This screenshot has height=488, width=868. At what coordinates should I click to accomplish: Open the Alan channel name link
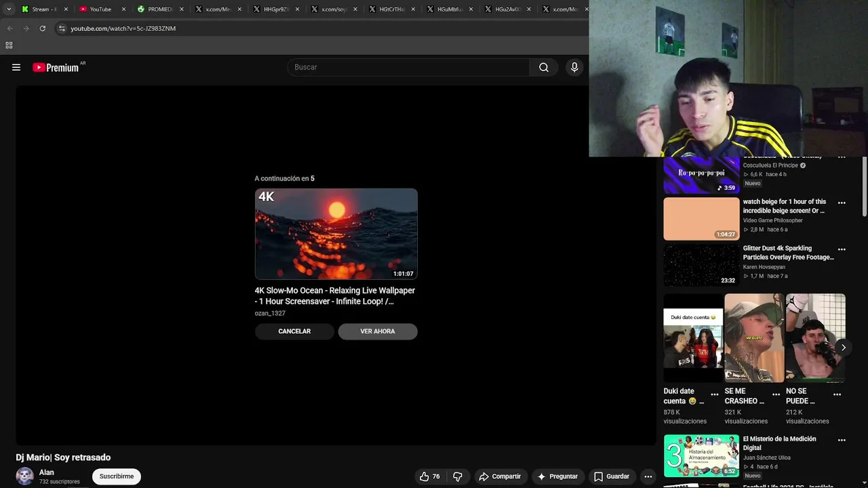(47, 472)
